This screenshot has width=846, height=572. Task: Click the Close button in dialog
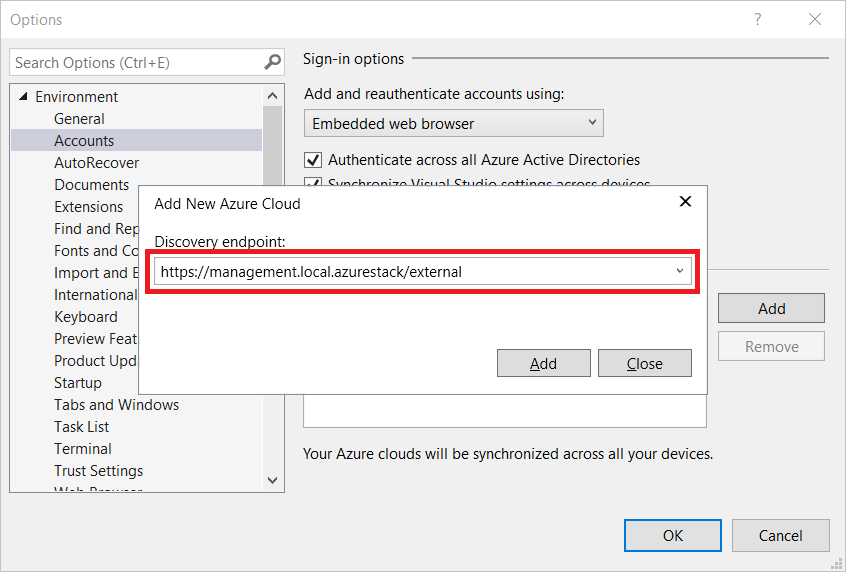click(644, 363)
